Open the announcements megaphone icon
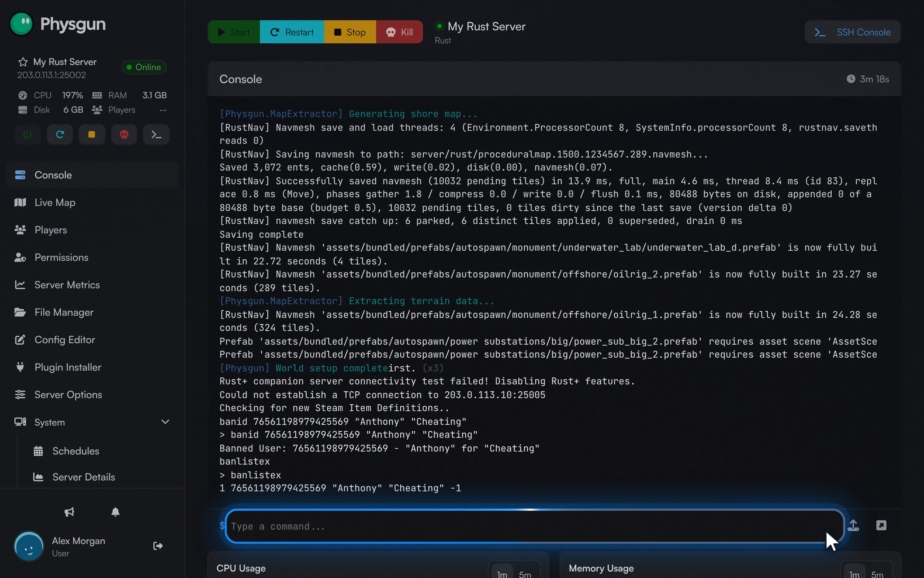Screen dimensions: 924x578 pos(69,512)
